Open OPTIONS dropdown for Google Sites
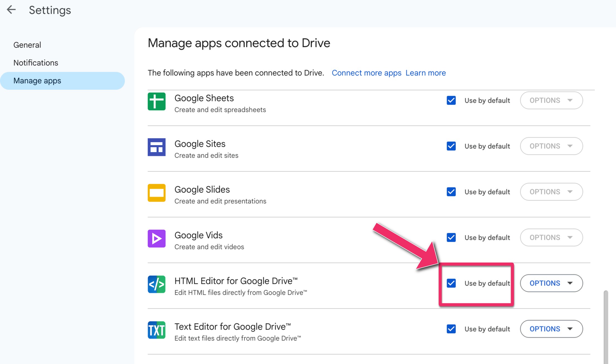Viewport: 616px width, 364px height. [551, 146]
